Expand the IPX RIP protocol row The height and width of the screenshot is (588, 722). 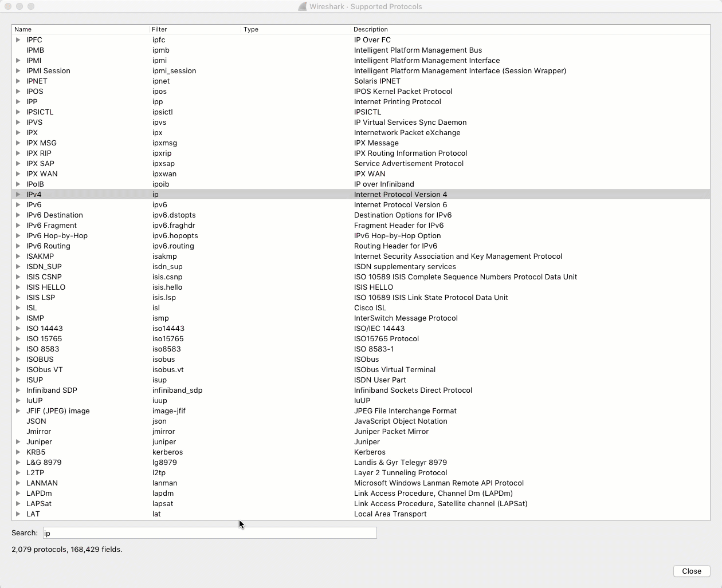(18, 153)
